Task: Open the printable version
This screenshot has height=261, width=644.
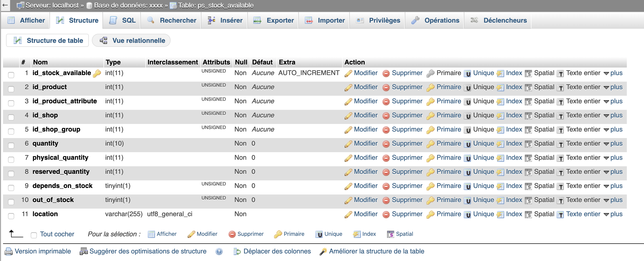Action: click(x=43, y=251)
